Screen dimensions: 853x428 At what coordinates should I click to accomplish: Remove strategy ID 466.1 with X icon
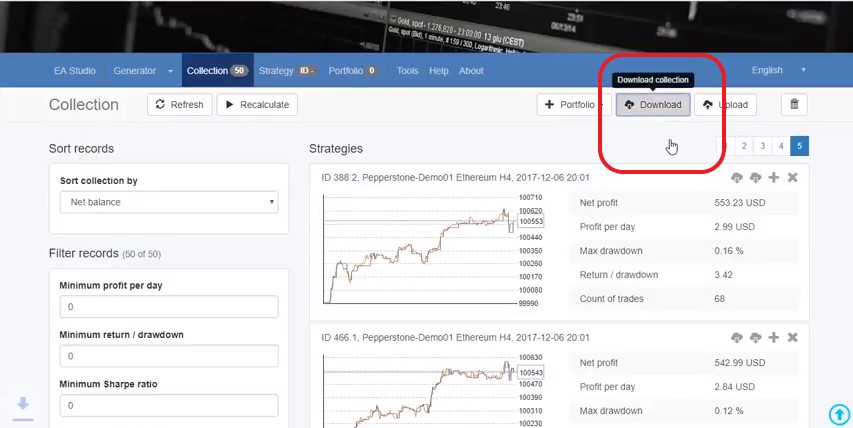[793, 337]
